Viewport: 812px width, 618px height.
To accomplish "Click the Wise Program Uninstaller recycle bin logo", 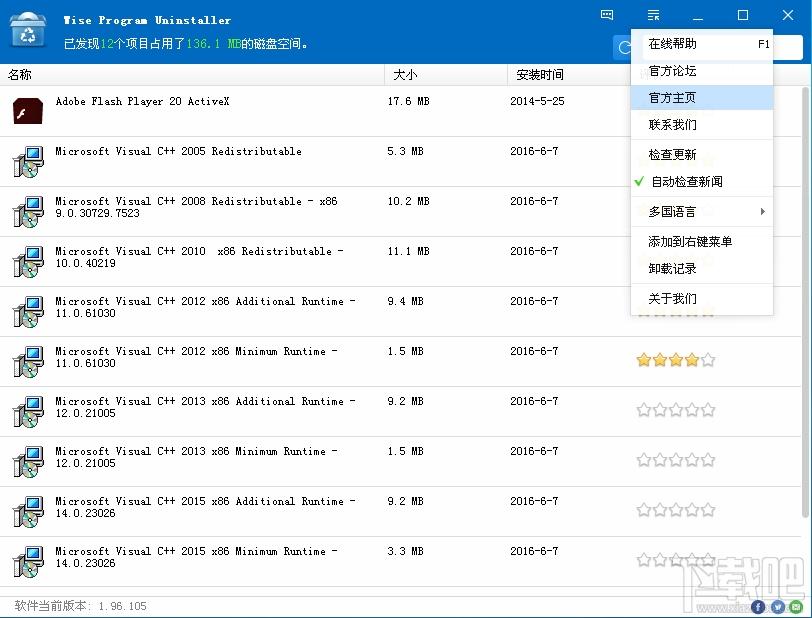I will [27, 30].
